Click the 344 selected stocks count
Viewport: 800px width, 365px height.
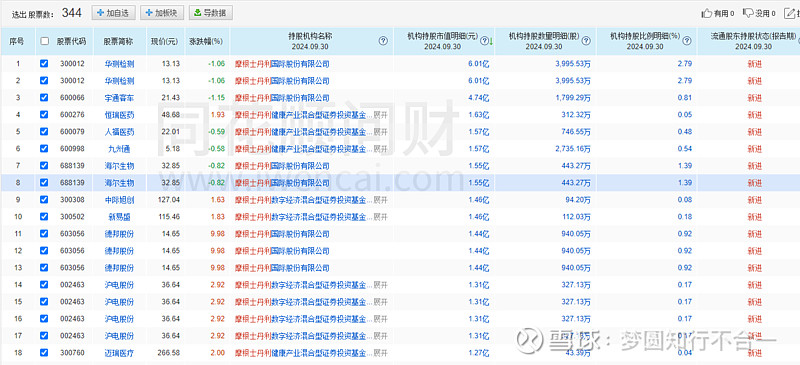click(71, 13)
